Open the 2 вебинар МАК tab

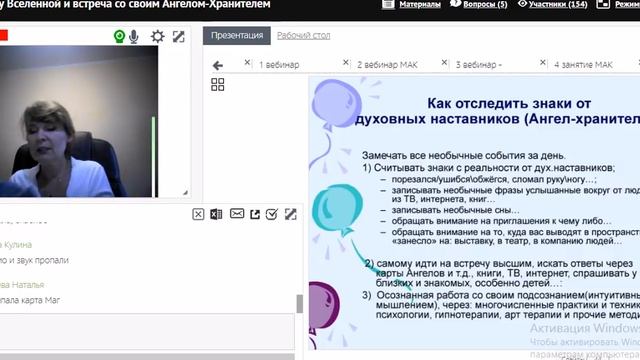[387, 64]
